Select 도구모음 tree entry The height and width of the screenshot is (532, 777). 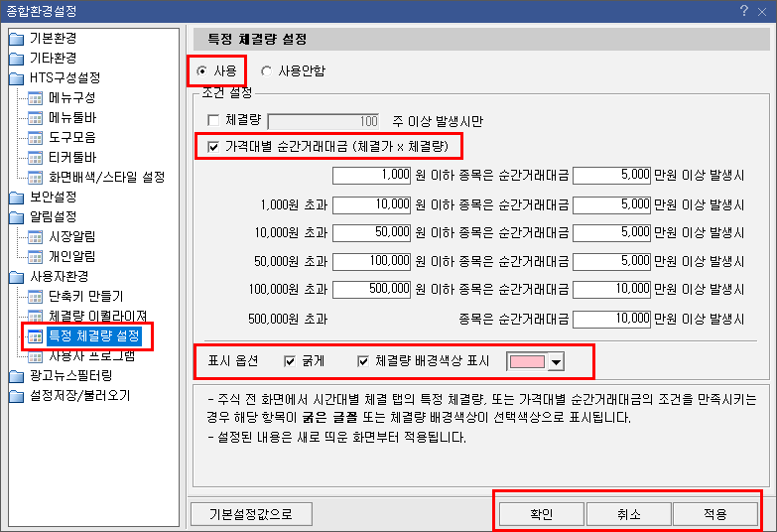[71, 137]
